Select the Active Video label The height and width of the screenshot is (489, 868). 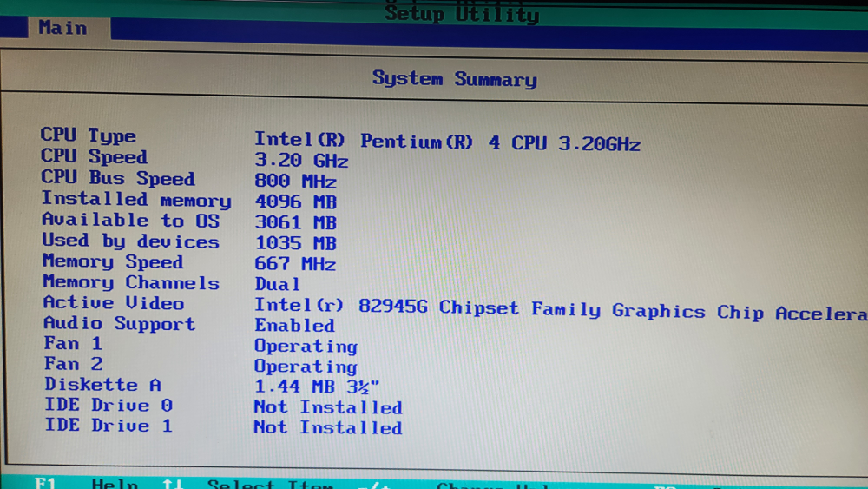(x=114, y=303)
